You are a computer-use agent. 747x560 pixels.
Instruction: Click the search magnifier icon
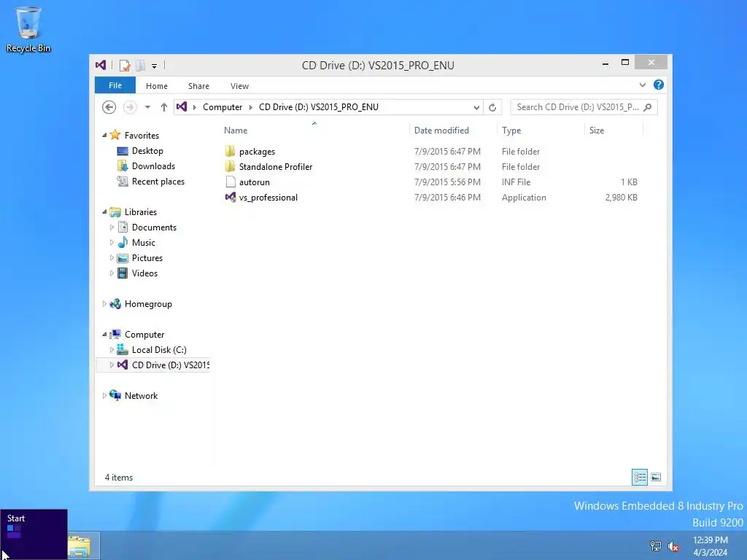pyautogui.click(x=648, y=107)
